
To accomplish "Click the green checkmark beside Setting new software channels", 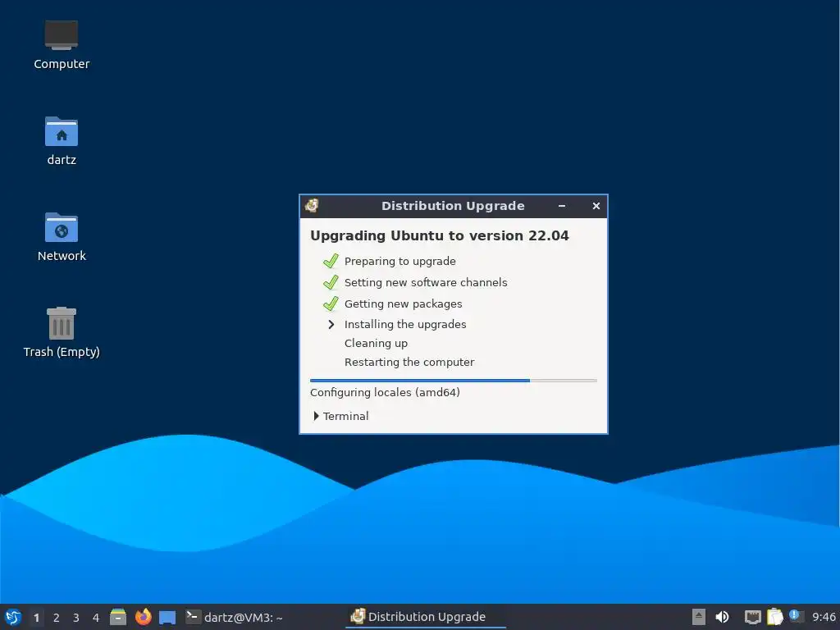I will (x=331, y=282).
